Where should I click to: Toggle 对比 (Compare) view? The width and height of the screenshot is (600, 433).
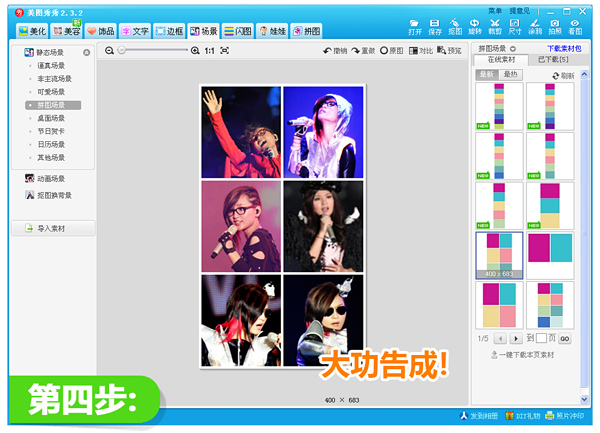(x=418, y=50)
